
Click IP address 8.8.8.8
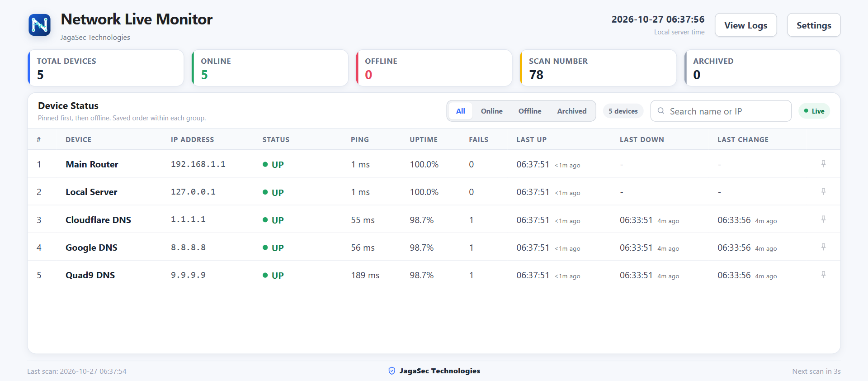point(188,248)
